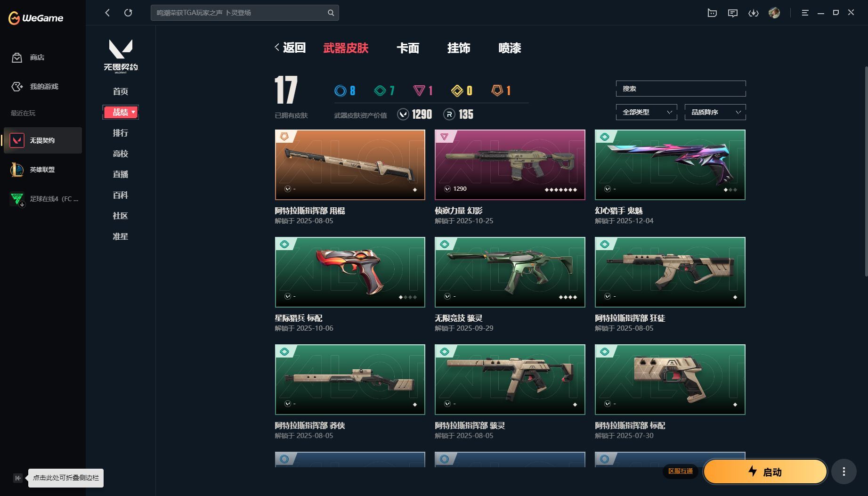Click the vertical scrollbar on right

click(x=866, y=172)
